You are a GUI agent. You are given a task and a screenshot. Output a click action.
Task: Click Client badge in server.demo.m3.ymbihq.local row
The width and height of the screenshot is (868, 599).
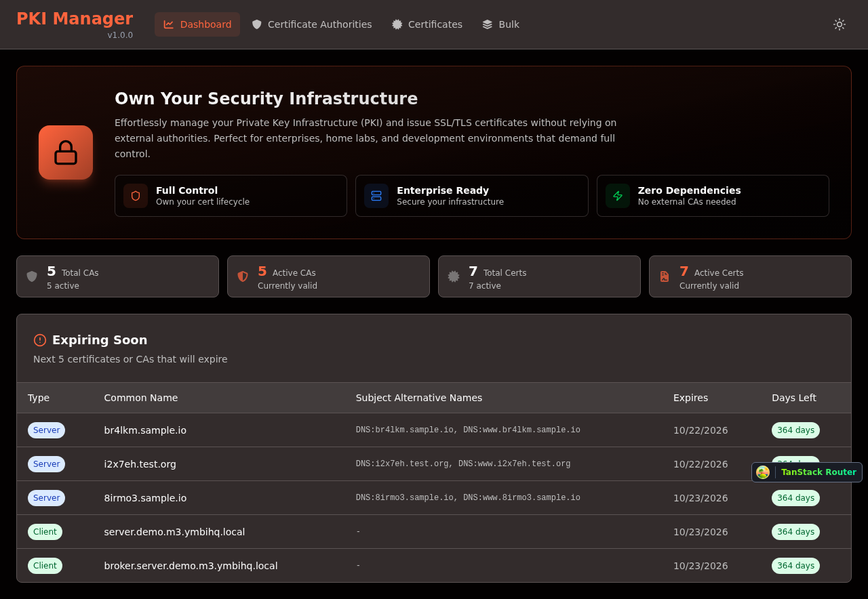click(x=45, y=532)
